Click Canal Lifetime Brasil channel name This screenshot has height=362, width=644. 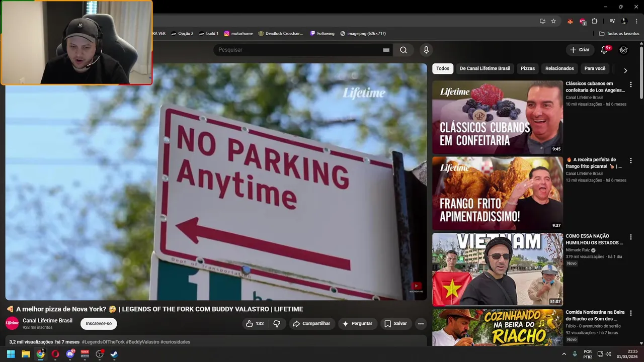coord(47,321)
